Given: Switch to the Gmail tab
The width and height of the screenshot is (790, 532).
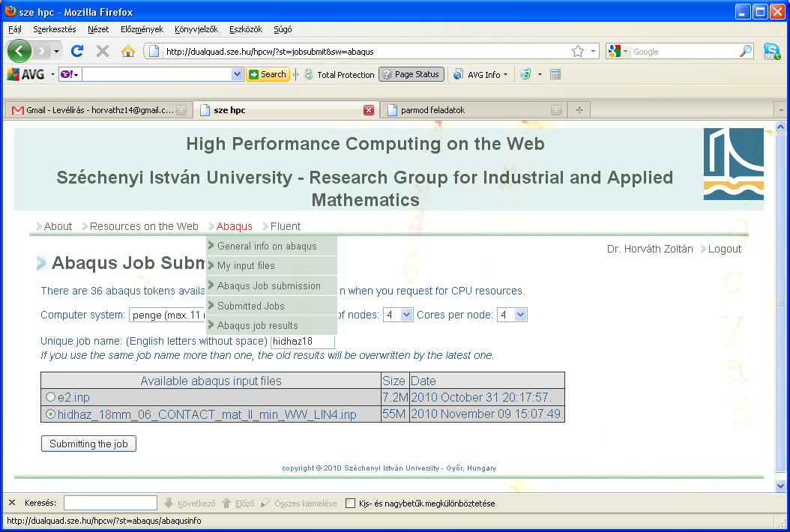Looking at the screenshot, I should coord(99,110).
